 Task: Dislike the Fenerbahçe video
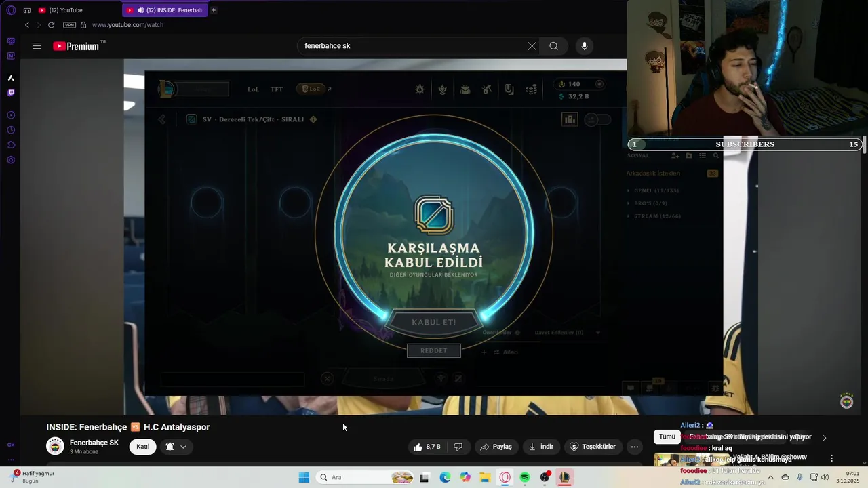(x=458, y=447)
